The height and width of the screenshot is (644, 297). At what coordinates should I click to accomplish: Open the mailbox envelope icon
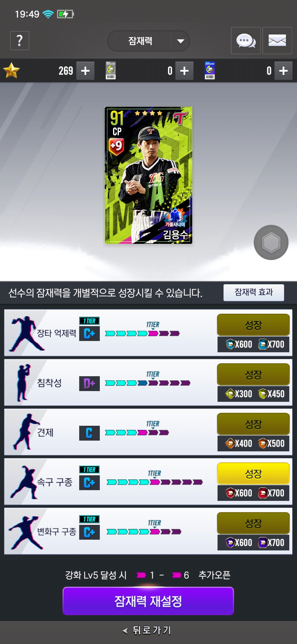[x=277, y=41]
